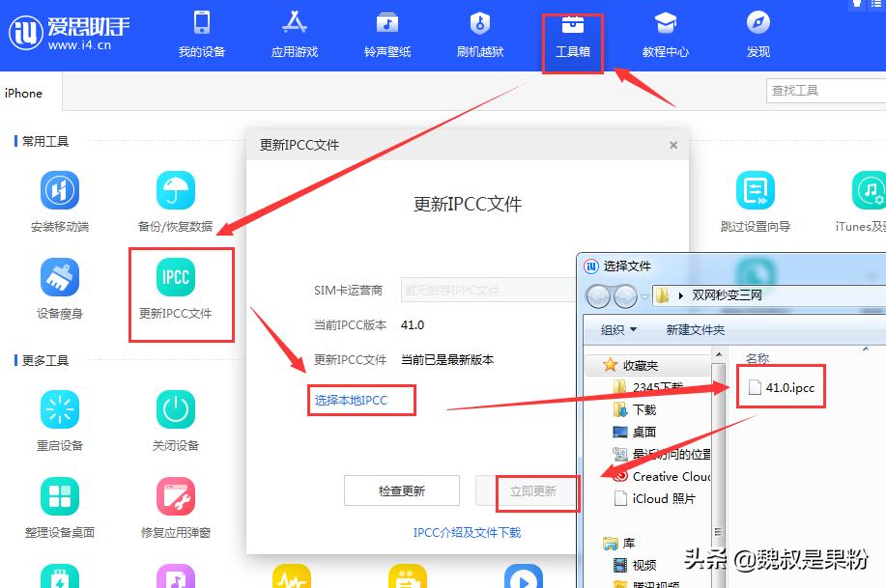Switch to the iPhone tab
Image resolution: width=886 pixels, height=588 pixels.
23,93
